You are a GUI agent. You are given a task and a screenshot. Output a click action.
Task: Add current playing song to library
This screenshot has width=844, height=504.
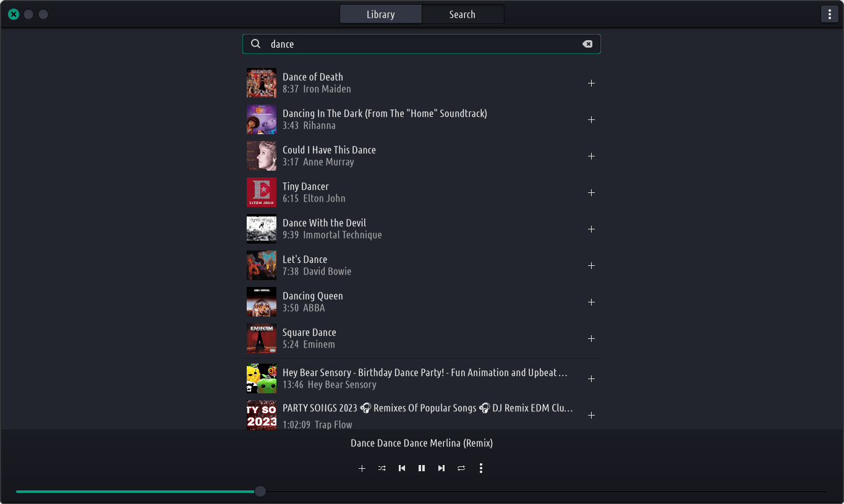coord(362,468)
